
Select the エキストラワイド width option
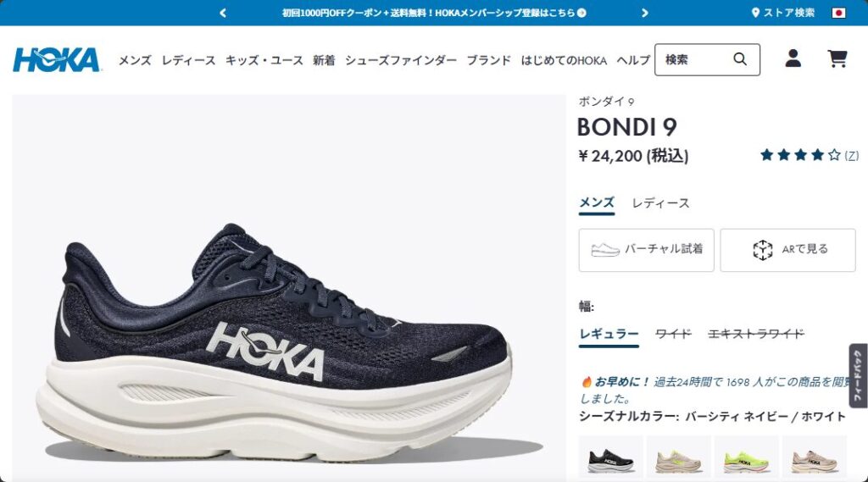coord(756,334)
